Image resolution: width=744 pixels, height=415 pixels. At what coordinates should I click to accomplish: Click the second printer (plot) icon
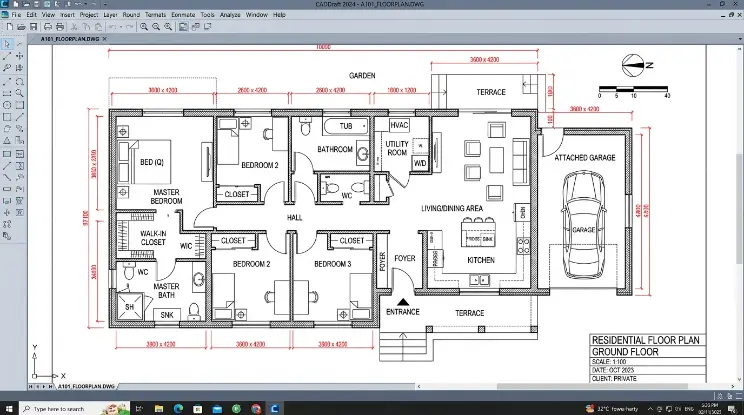(60, 27)
